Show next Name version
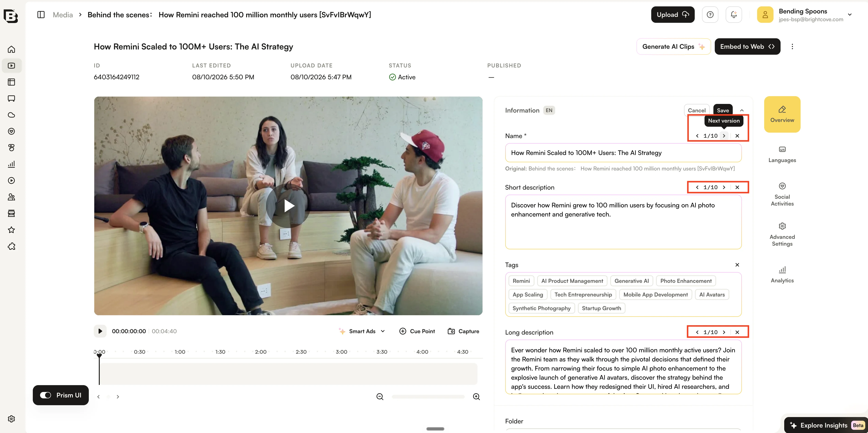The image size is (868, 433). [724, 136]
